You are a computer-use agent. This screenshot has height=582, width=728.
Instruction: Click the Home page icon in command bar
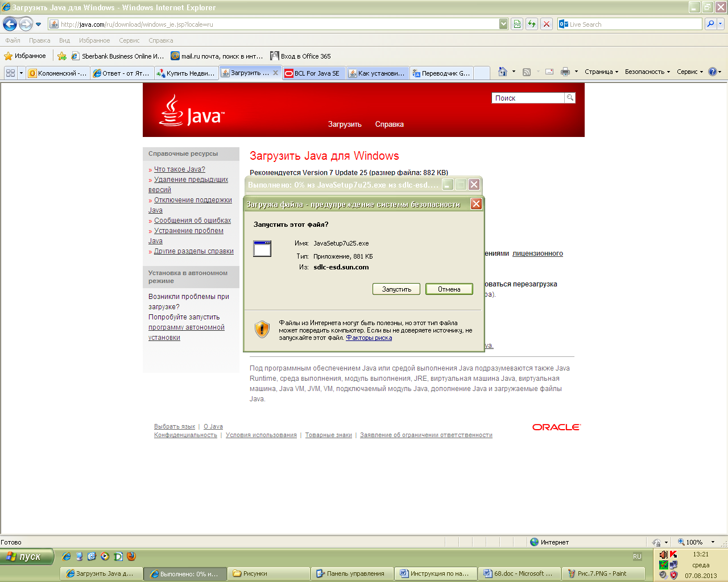pyautogui.click(x=503, y=72)
